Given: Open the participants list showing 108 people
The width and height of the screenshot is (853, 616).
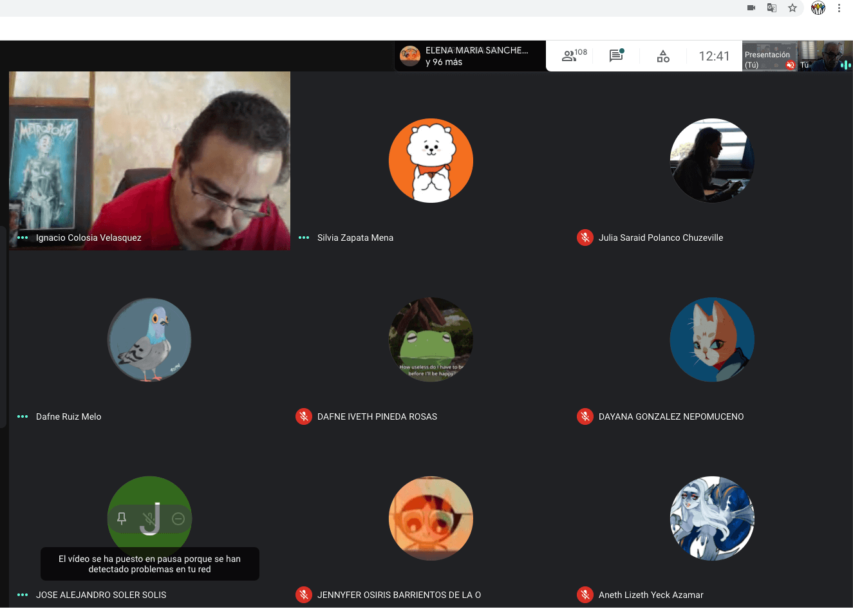Looking at the screenshot, I should pyautogui.click(x=574, y=56).
